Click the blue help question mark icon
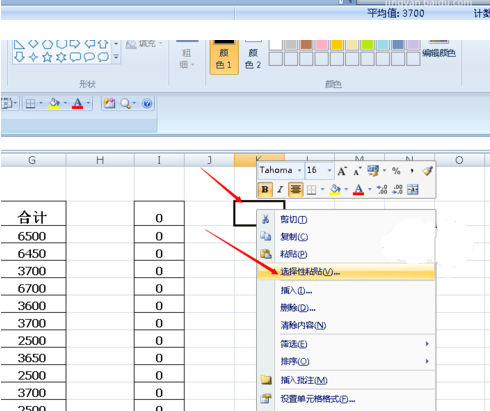 (x=147, y=103)
